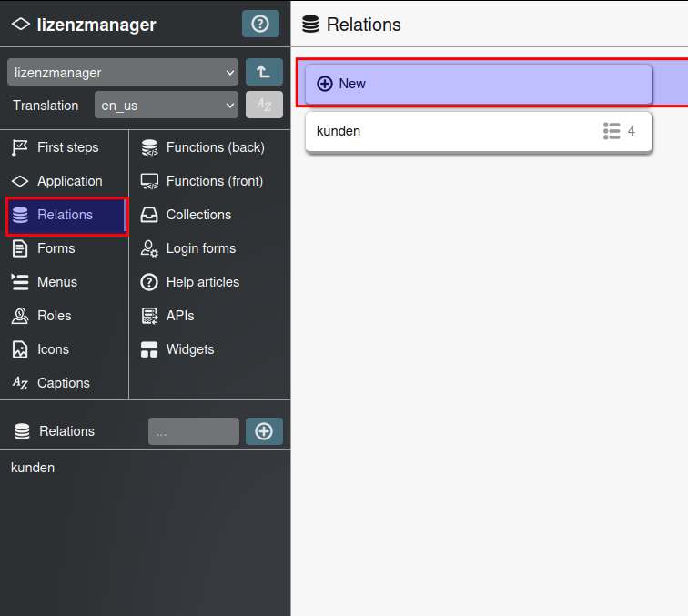Open the Forms section

click(x=56, y=248)
